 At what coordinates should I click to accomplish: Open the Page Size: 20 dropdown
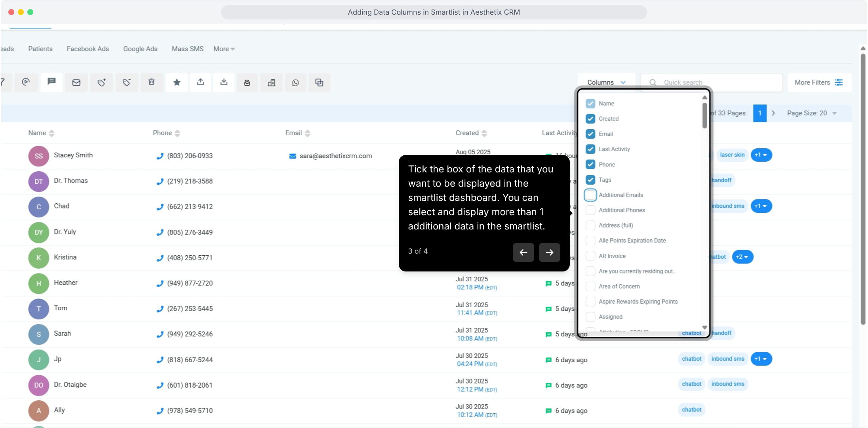811,113
